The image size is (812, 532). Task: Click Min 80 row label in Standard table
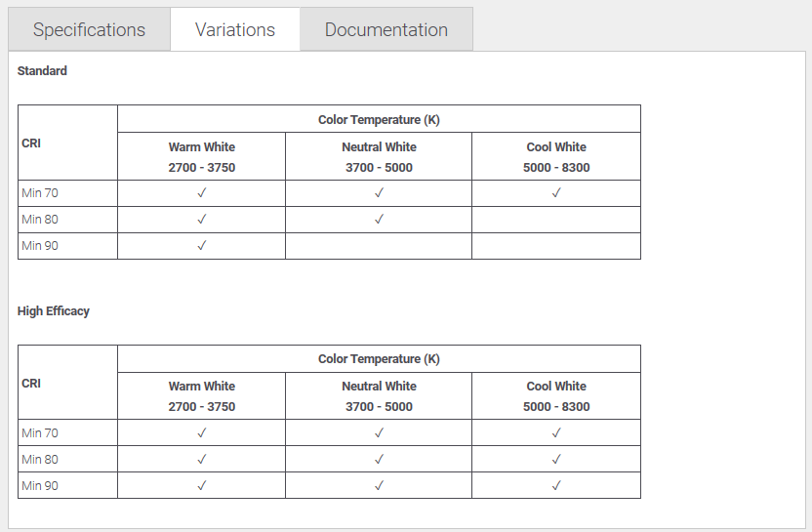tap(40, 220)
